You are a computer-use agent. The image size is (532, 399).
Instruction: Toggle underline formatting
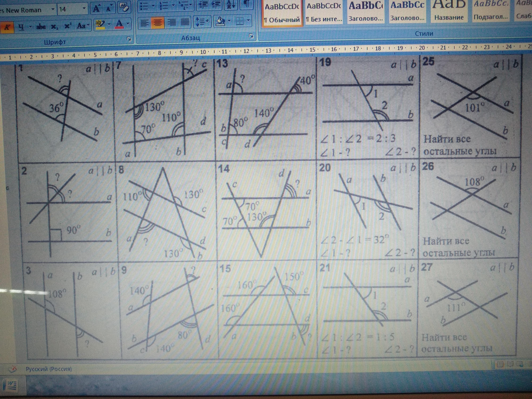click(x=21, y=27)
